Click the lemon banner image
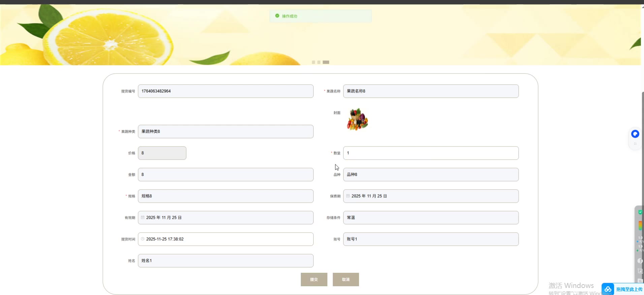The height and width of the screenshot is (295, 644). pos(320,35)
